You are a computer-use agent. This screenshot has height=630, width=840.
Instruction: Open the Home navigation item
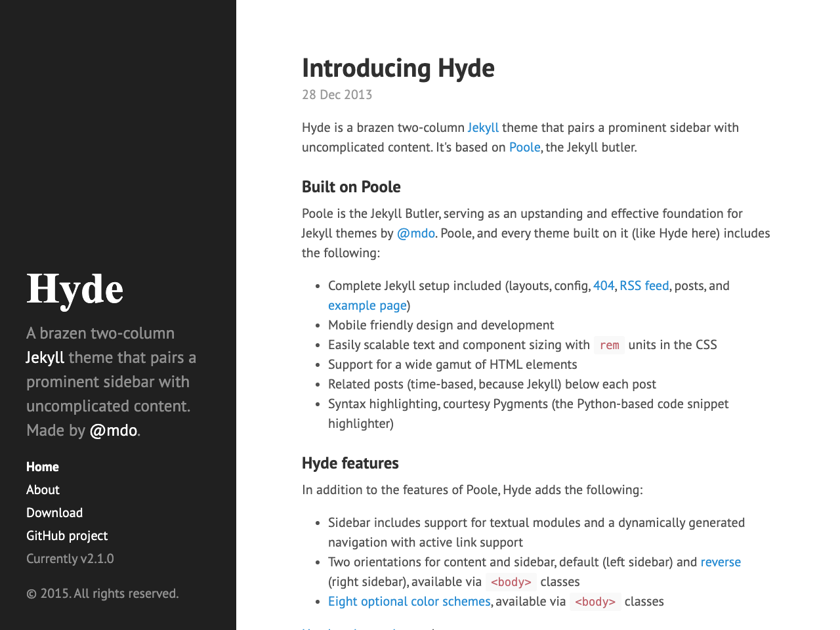42,467
